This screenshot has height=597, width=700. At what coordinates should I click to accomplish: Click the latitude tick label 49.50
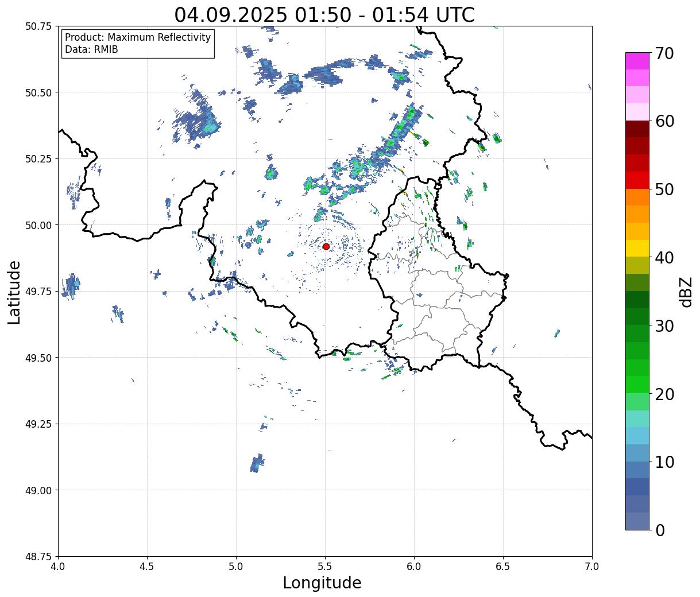(39, 358)
